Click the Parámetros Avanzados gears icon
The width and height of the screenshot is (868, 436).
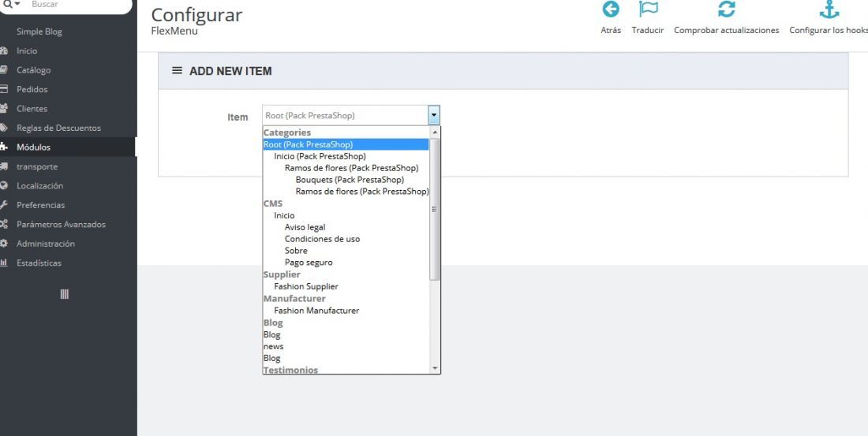click(x=4, y=224)
